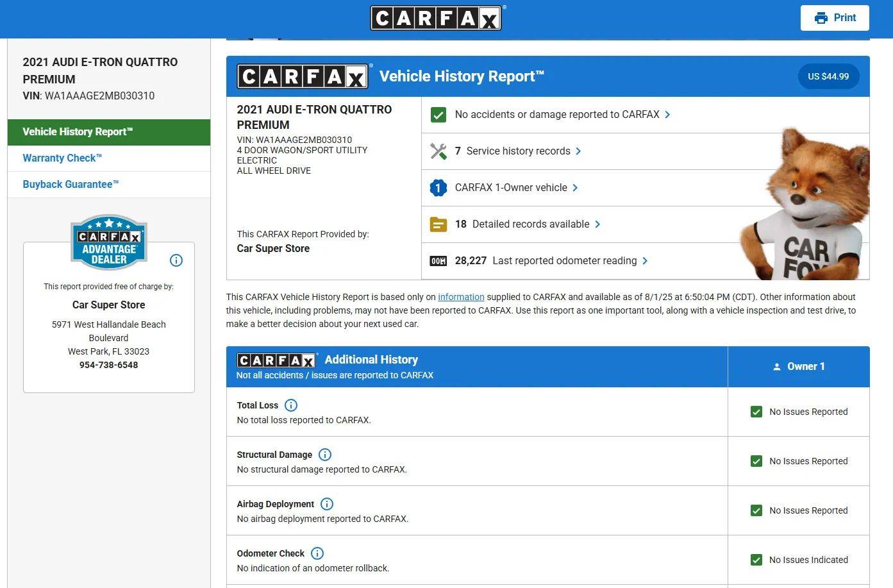Screen dimensions: 893x588
Task: Click the Owner 1 column header
Action: (x=799, y=367)
